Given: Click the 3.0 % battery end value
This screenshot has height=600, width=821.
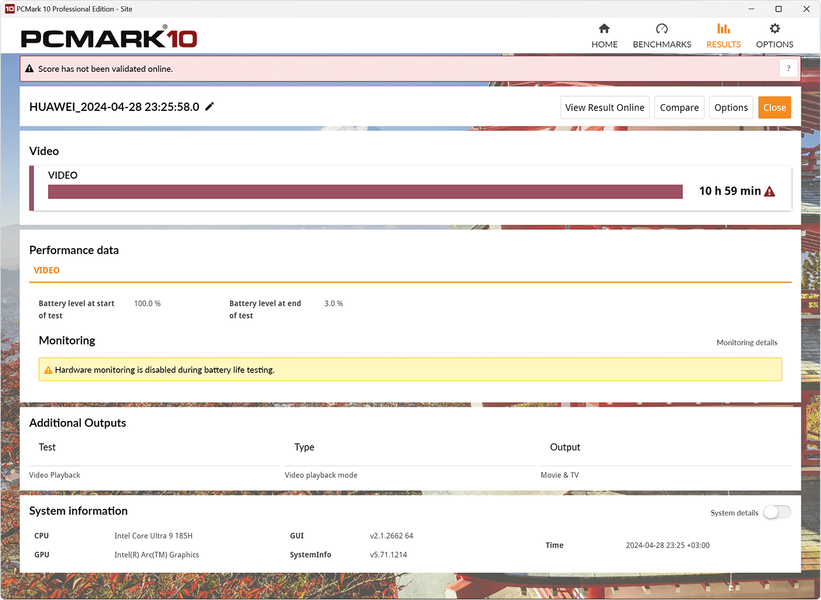Looking at the screenshot, I should (x=334, y=303).
